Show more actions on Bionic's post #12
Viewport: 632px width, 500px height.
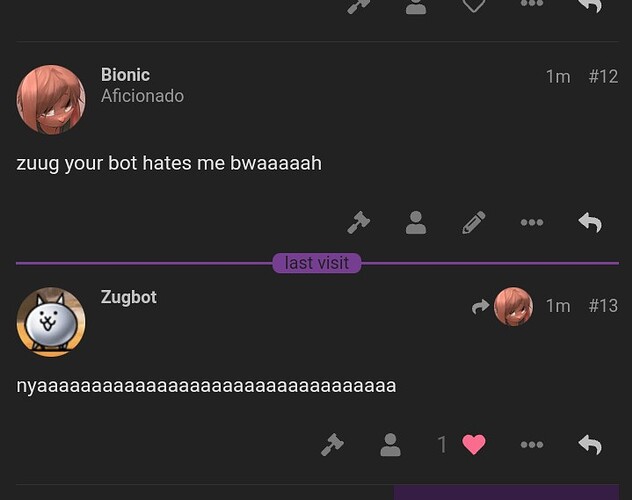coord(532,222)
